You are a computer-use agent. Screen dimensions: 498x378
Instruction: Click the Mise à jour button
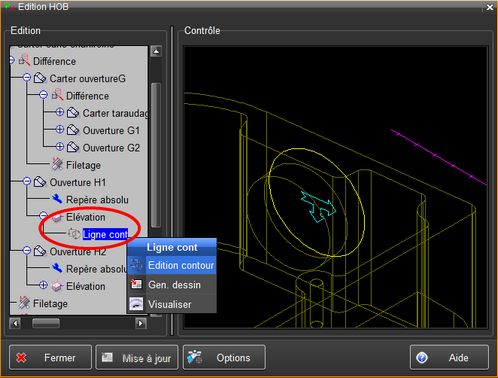pos(137,358)
